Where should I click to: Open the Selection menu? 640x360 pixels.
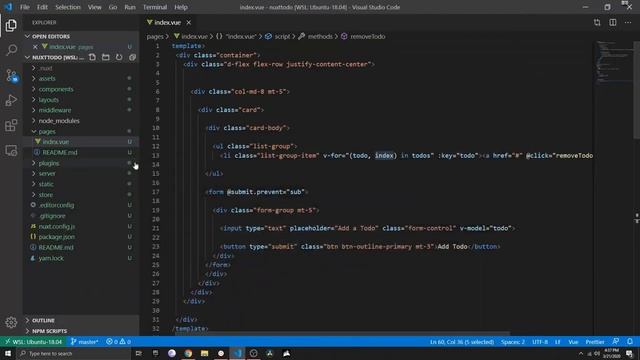tap(68, 7)
